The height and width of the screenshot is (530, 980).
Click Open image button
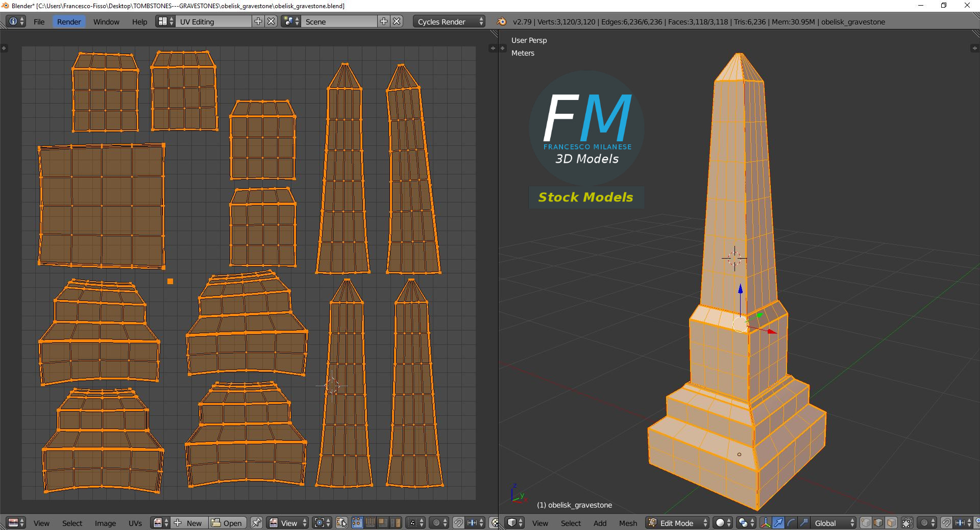[x=228, y=523]
